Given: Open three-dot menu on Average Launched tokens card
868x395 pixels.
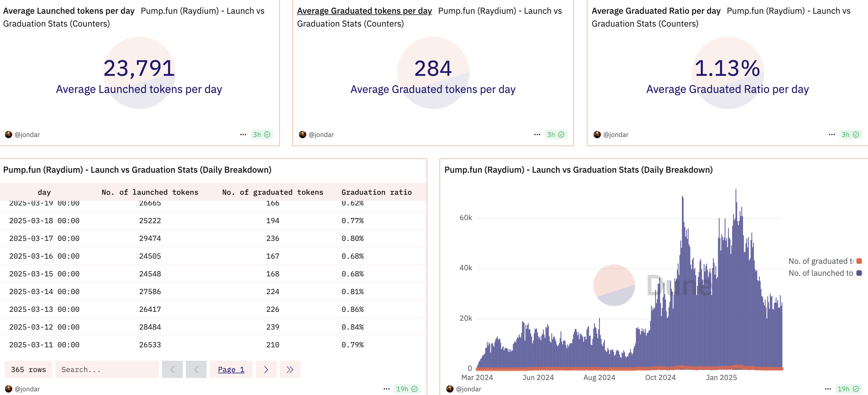Looking at the screenshot, I should point(243,135).
